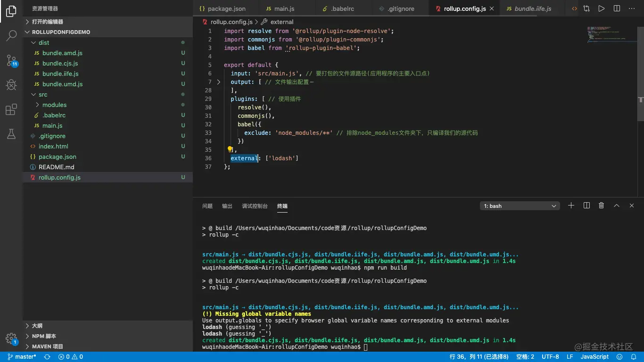Viewport: 644px width, 362px height.
Task: Click the editor minimap preview
Action: [x=612, y=35]
